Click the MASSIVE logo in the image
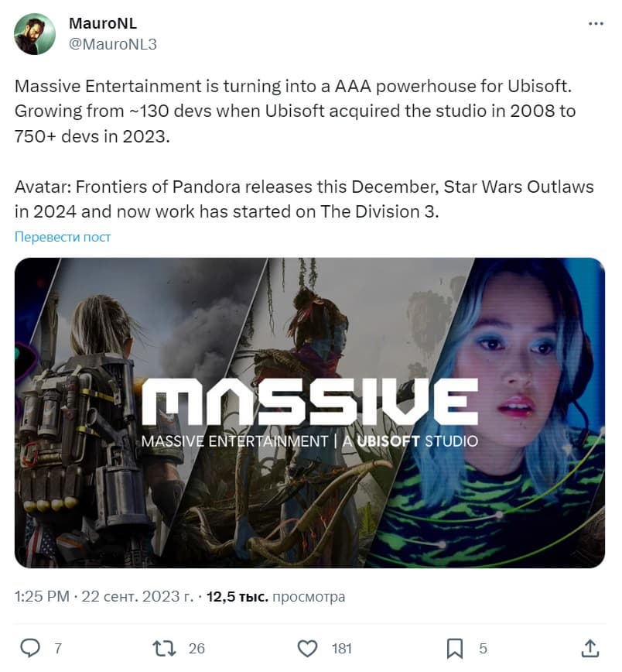The width and height of the screenshot is (622, 672). 309,402
